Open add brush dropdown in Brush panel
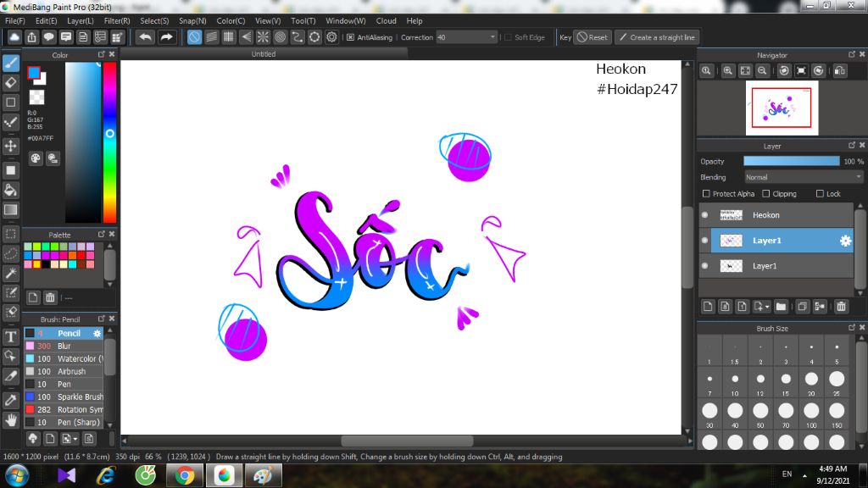 coord(75,439)
